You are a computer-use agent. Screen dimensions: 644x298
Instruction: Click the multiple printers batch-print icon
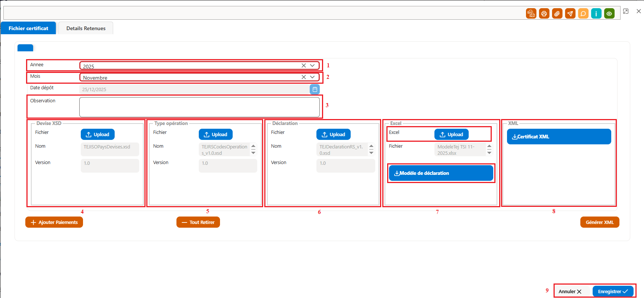(x=531, y=13)
